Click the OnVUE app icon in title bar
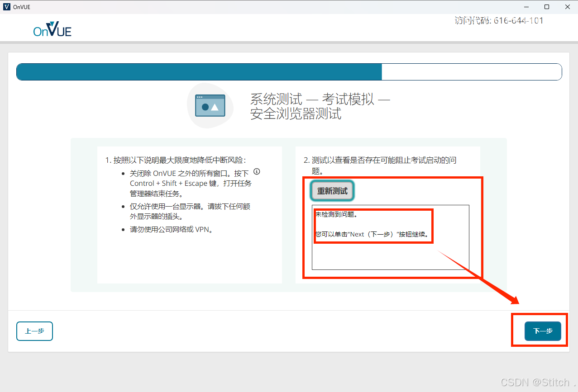Viewport: 578px width, 392px height. [x=6, y=7]
